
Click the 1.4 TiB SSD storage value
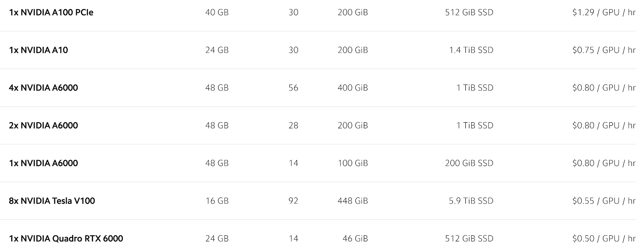point(471,50)
